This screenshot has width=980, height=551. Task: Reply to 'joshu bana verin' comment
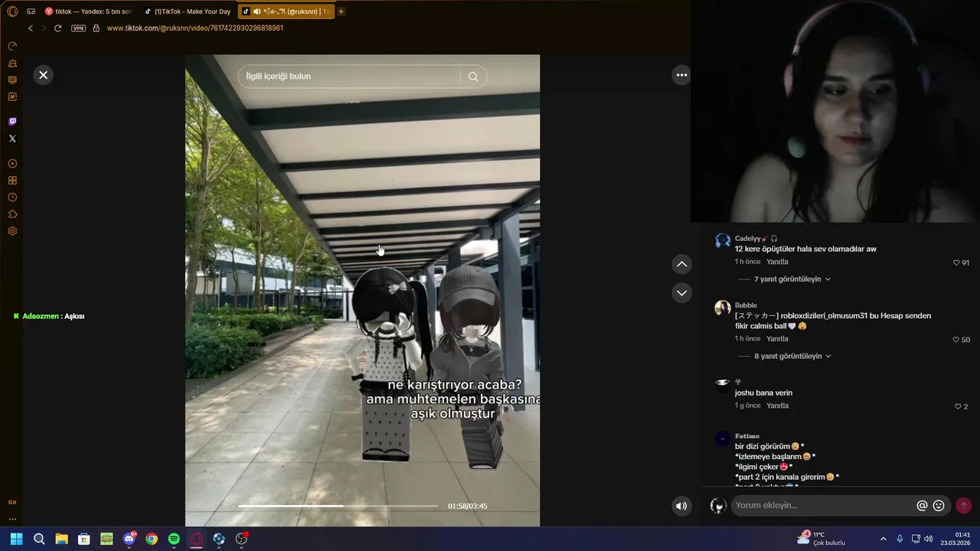[x=777, y=406]
